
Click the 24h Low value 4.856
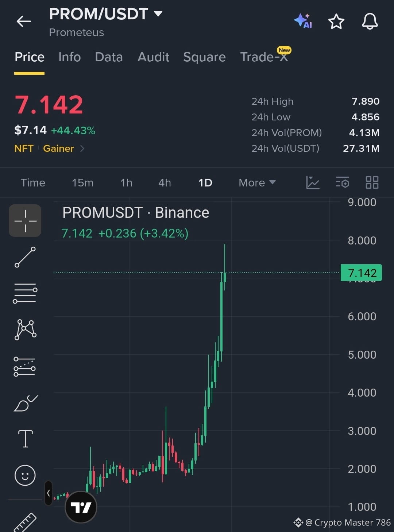[x=366, y=117]
